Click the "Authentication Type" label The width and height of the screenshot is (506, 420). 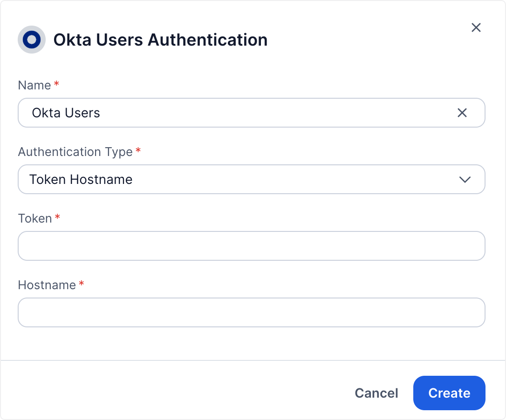click(75, 152)
